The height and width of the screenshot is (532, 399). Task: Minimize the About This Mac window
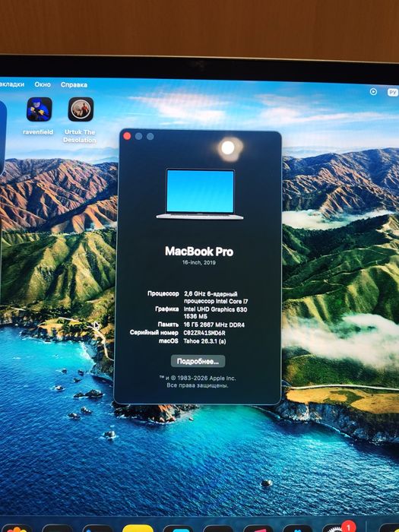pyautogui.click(x=138, y=136)
